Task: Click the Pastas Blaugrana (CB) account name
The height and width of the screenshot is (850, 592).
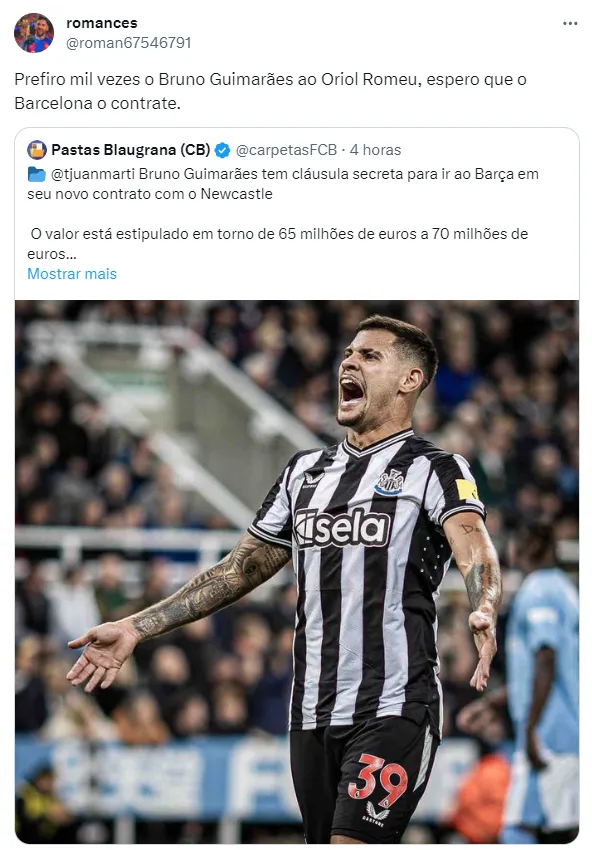Action: pos(131,150)
